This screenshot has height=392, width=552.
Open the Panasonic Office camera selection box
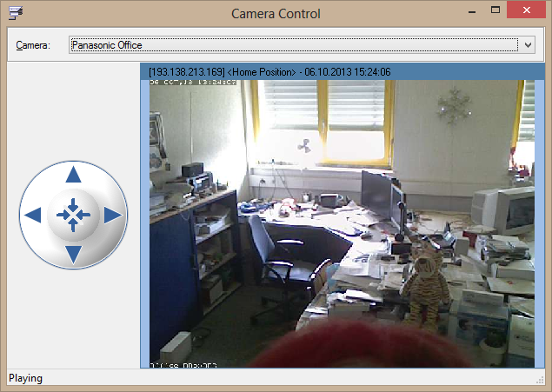click(296, 44)
